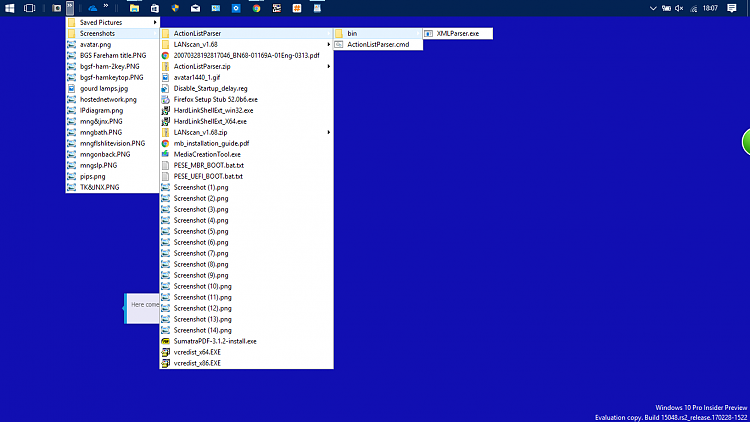Image resolution: width=750 pixels, height=422 pixels.
Task: Launch File Explorer from the taskbar
Action: (133, 8)
